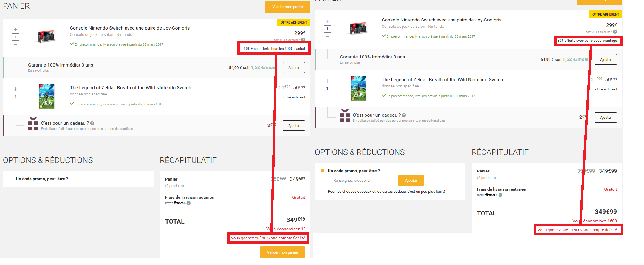Add gift wrapping with Ajouter, left cart
Viewport: 644px width, 265px height.
294,126
